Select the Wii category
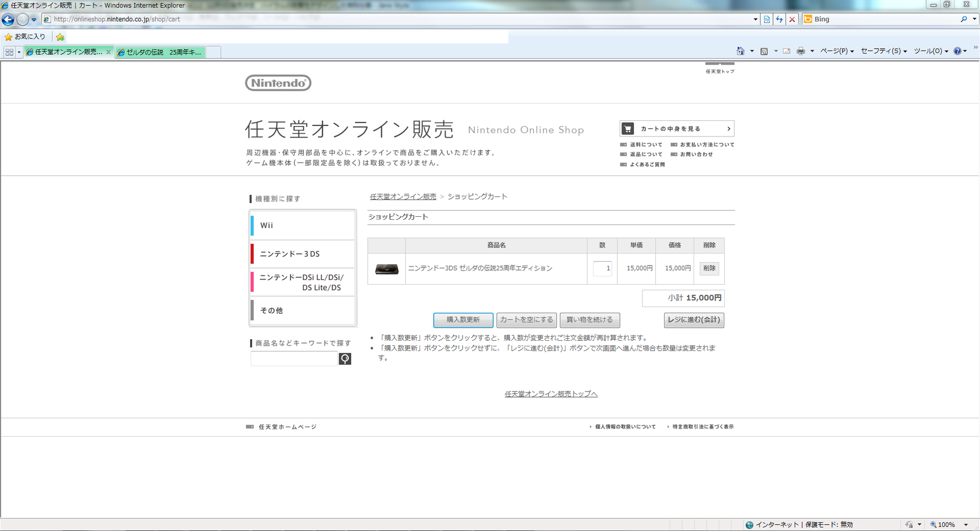 pos(302,226)
